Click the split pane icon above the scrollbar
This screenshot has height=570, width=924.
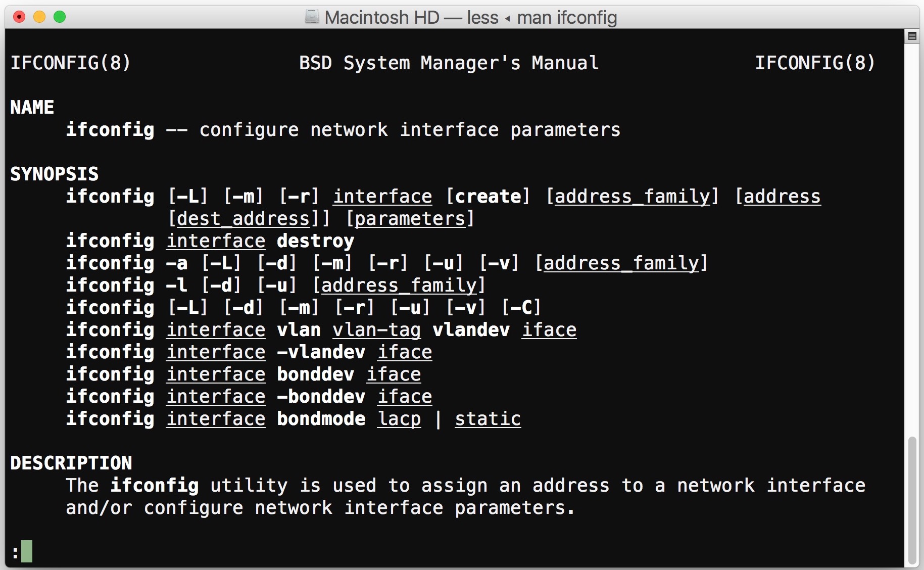[x=912, y=36]
